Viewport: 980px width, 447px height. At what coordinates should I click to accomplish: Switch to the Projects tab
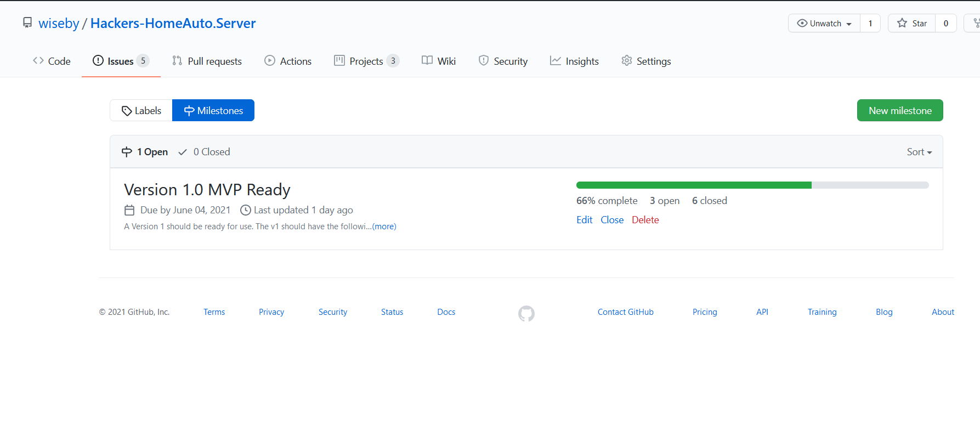[367, 61]
